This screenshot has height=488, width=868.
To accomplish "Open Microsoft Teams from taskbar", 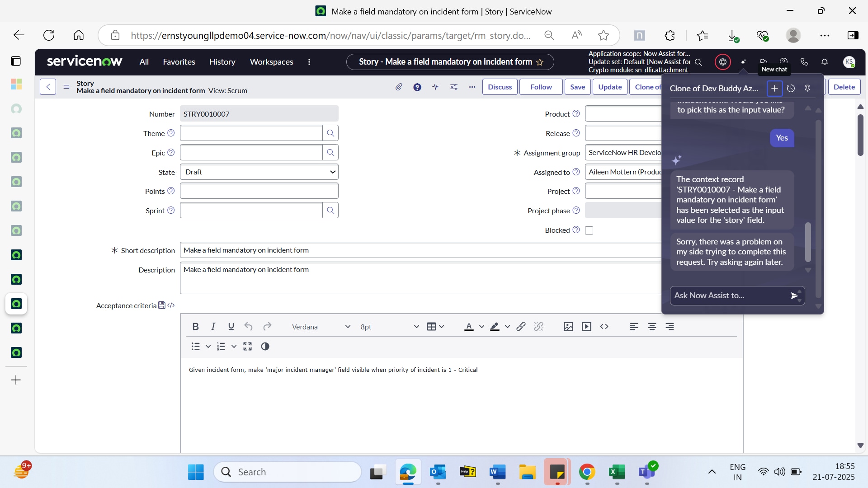I will [646, 472].
